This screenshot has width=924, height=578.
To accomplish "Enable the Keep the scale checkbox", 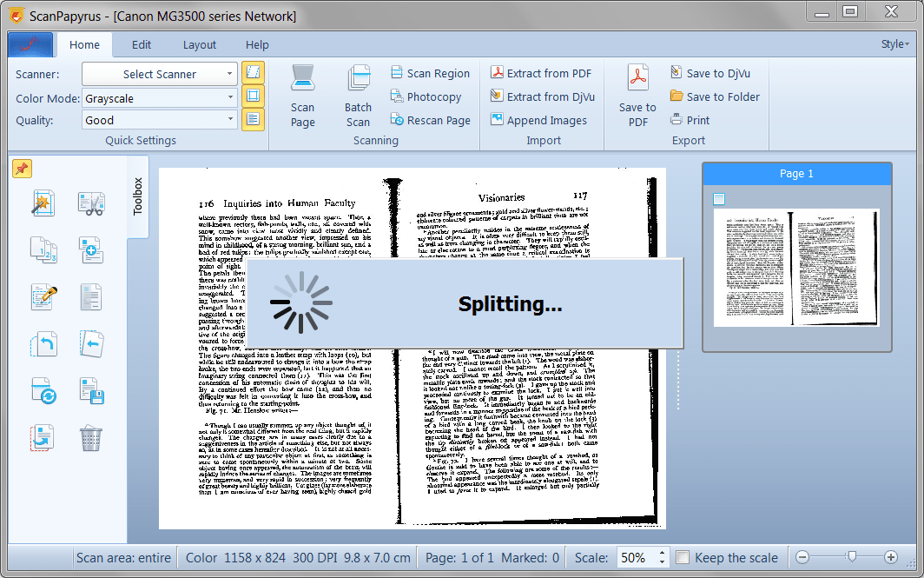I will tap(683, 557).
